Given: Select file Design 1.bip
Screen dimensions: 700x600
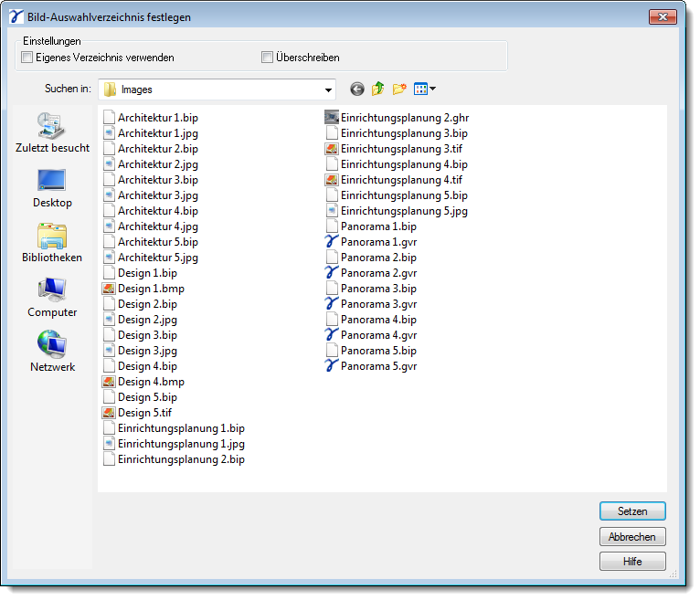Looking at the screenshot, I should 140,272.
